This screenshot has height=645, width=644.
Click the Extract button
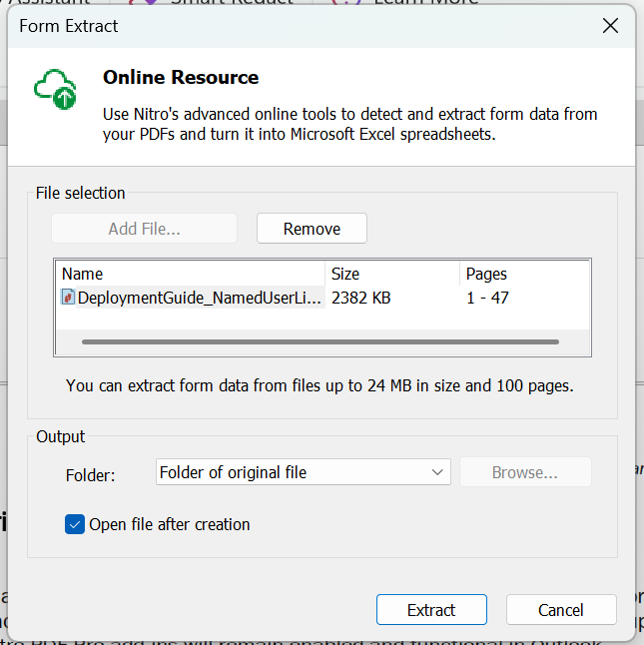(431, 610)
